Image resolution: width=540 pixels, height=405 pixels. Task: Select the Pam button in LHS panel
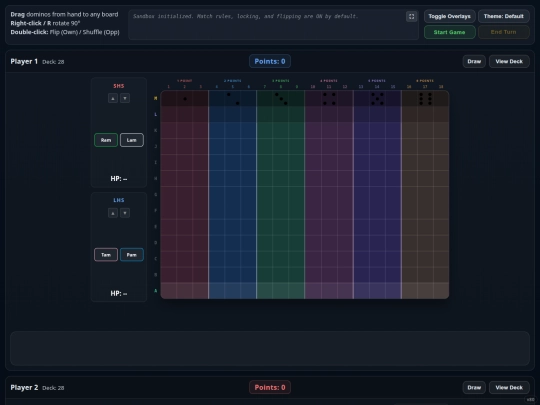(x=132, y=255)
